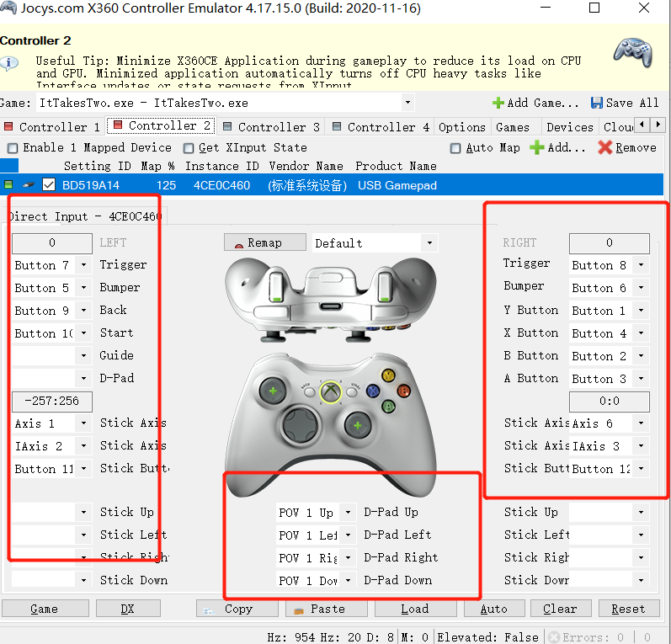Image resolution: width=671 pixels, height=644 pixels.
Task: Click the Remap record button
Action: click(265, 242)
